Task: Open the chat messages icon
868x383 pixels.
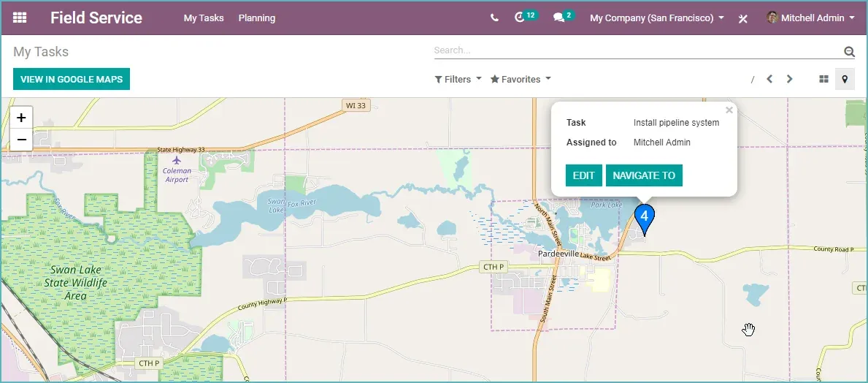Action: point(564,17)
